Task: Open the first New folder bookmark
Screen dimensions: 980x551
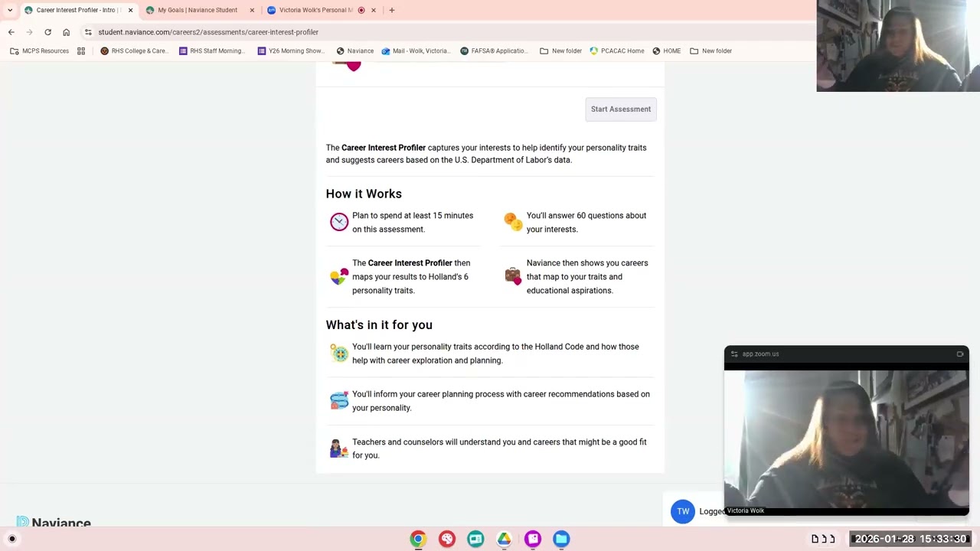Action: click(560, 51)
